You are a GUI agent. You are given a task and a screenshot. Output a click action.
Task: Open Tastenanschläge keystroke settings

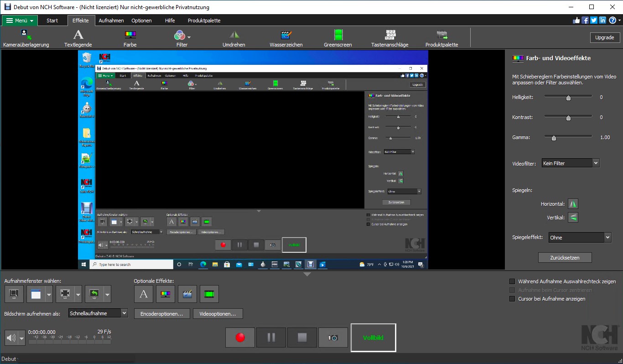pyautogui.click(x=390, y=38)
